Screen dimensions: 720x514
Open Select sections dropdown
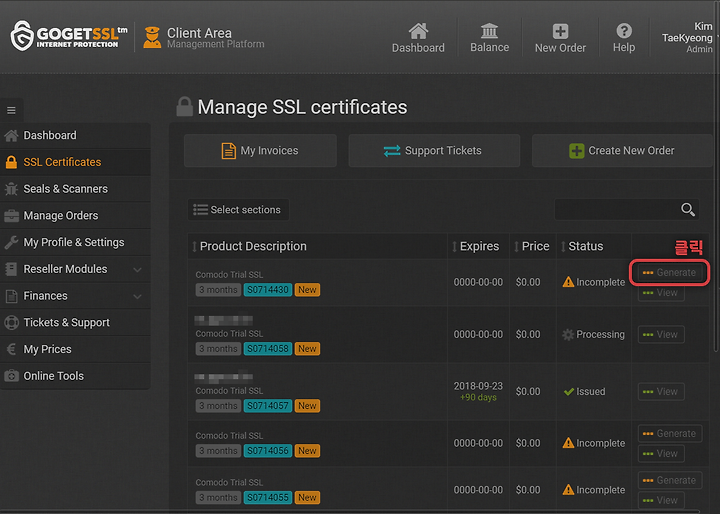coord(238,209)
